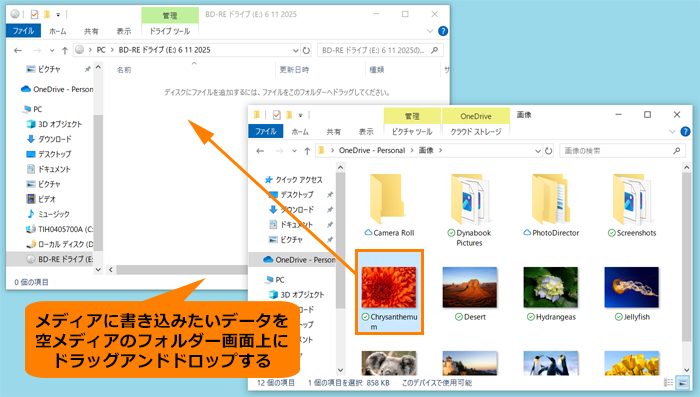The height and width of the screenshot is (397, 700).
Task: Select yellow tulips image thumbnail
Action: tap(632, 363)
